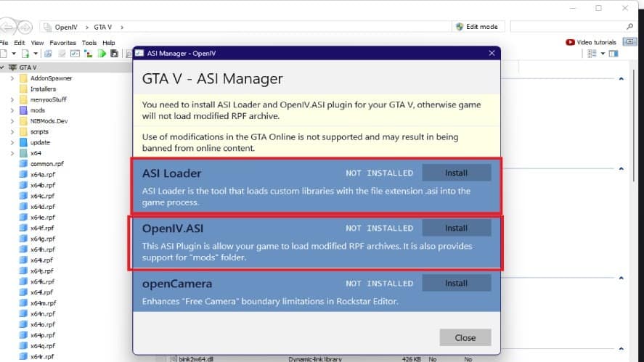The image size is (644, 362).
Task: Click the x64a.rpf archive icon
Action: [23, 174]
